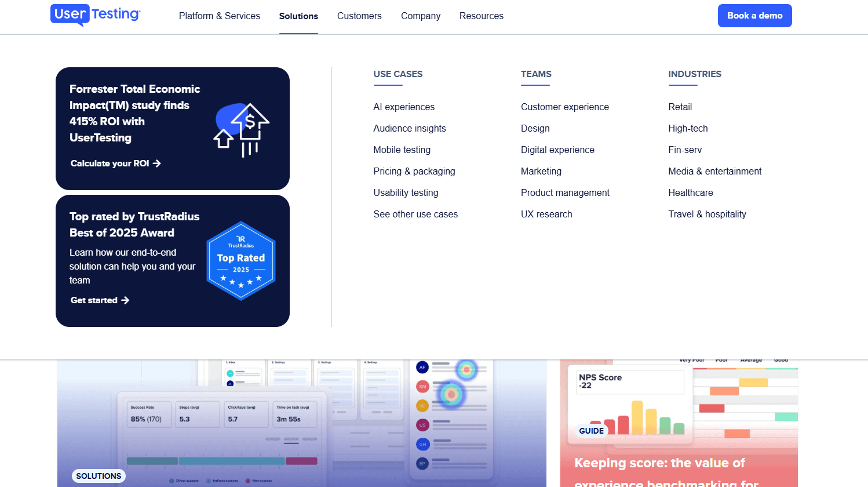Open Customer experience team page
Viewport: 868px width, 487px height.
(x=565, y=107)
